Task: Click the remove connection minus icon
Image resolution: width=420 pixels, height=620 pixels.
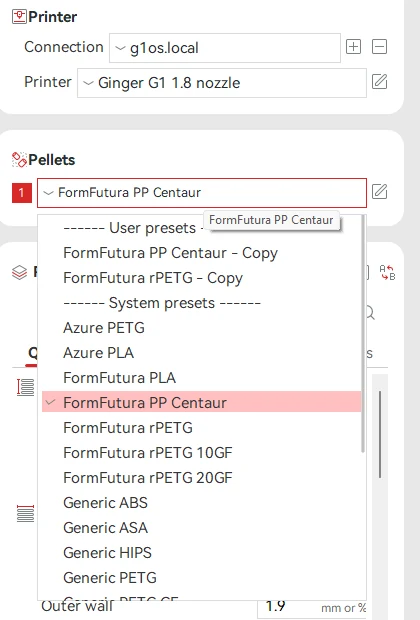Action: tap(379, 47)
